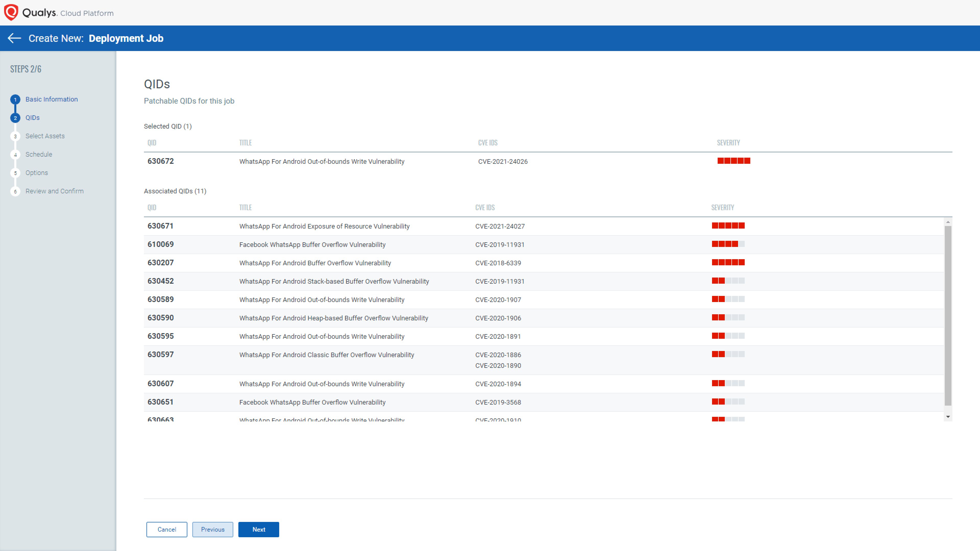Click CVE-2020-1906 cell

click(498, 318)
